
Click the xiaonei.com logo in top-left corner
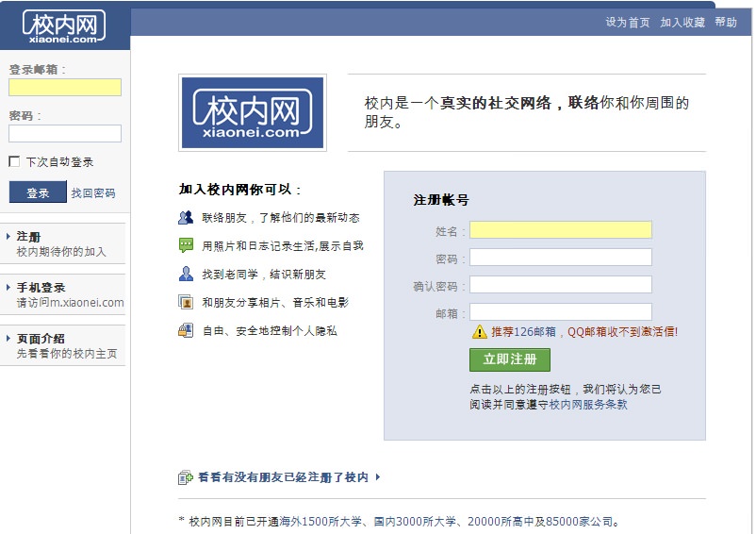[x=64, y=26]
